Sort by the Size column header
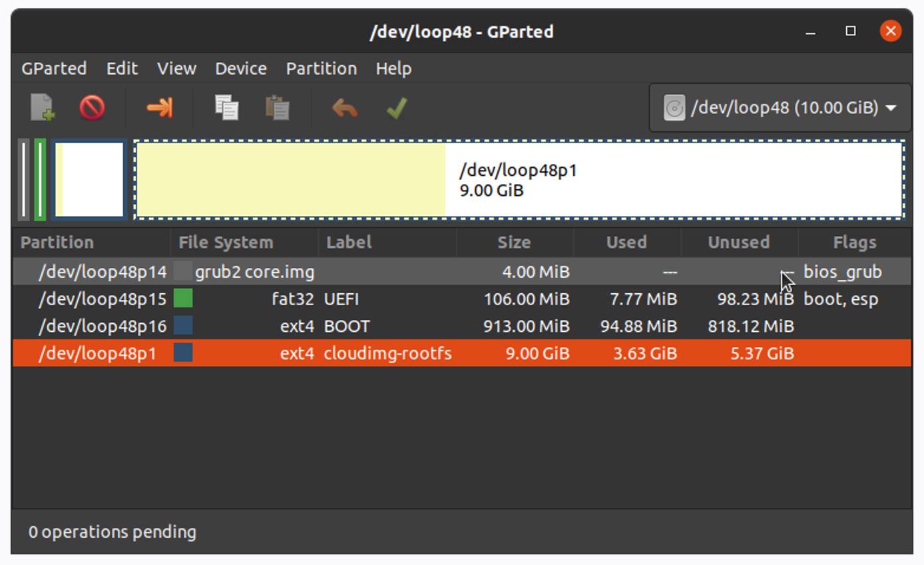924x565 pixels. (x=515, y=243)
